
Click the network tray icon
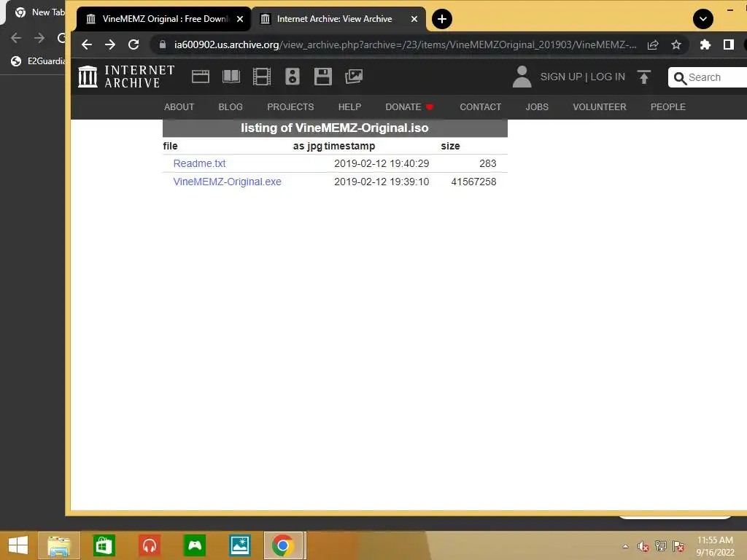[x=661, y=546]
